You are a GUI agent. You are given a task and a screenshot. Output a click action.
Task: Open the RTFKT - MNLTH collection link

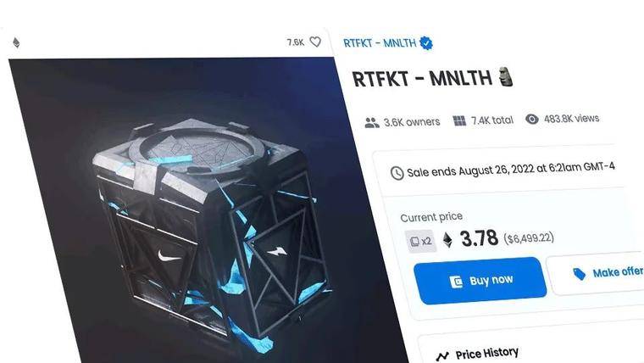click(380, 43)
